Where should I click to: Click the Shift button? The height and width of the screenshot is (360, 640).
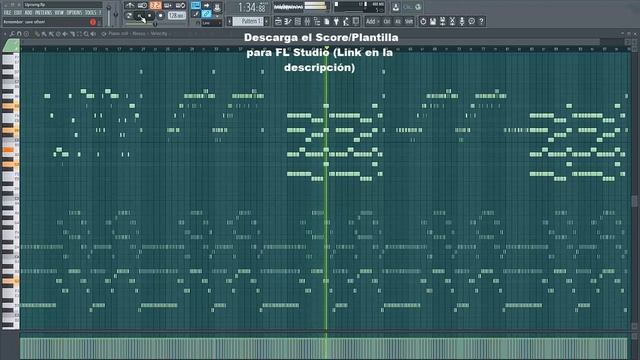[409, 21]
